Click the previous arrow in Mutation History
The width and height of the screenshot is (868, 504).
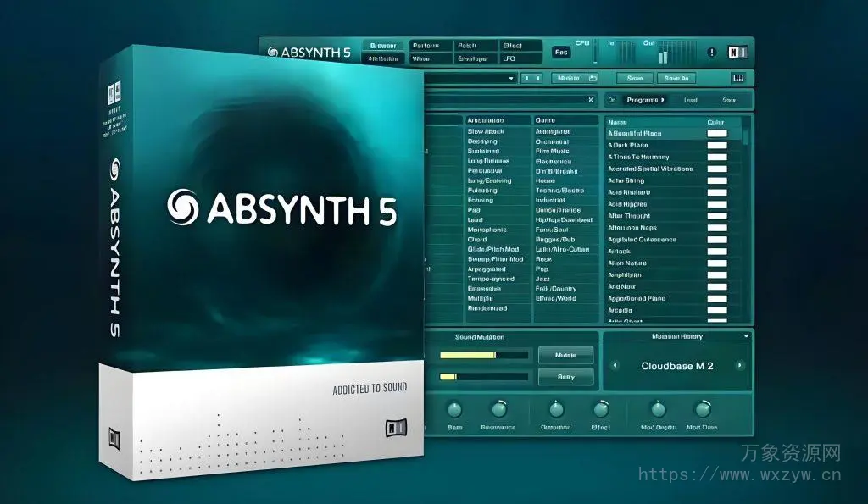[615, 365]
